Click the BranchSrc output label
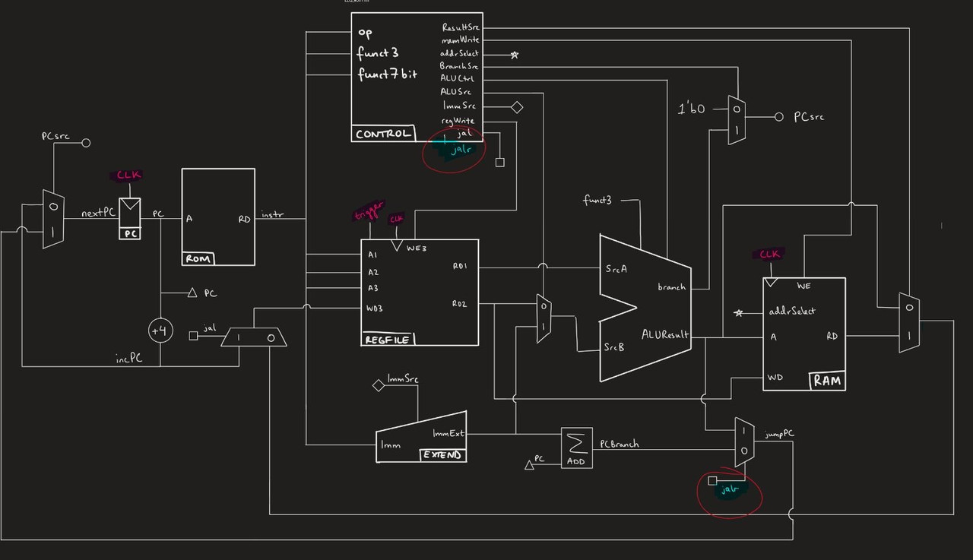 (x=459, y=66)
